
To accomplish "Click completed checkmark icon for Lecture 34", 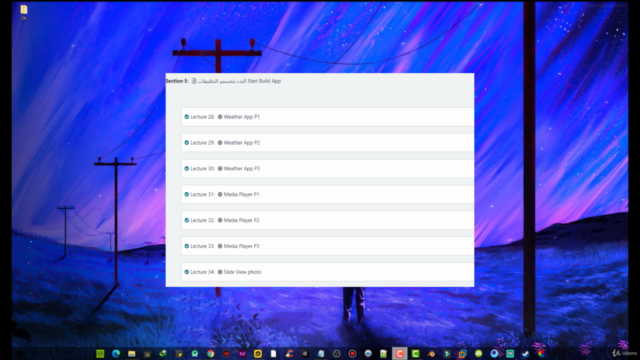I will tap(187, 272).
